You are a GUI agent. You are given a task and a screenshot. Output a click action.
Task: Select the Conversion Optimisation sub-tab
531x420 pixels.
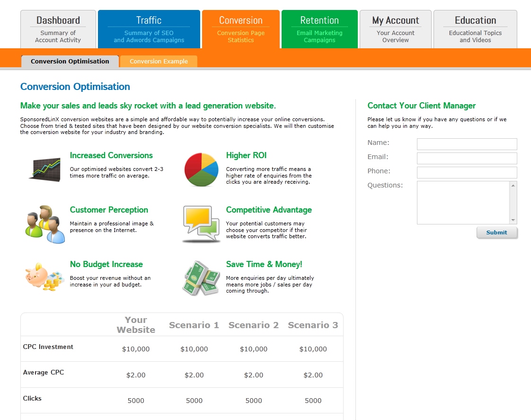click(x=70, y=61)
